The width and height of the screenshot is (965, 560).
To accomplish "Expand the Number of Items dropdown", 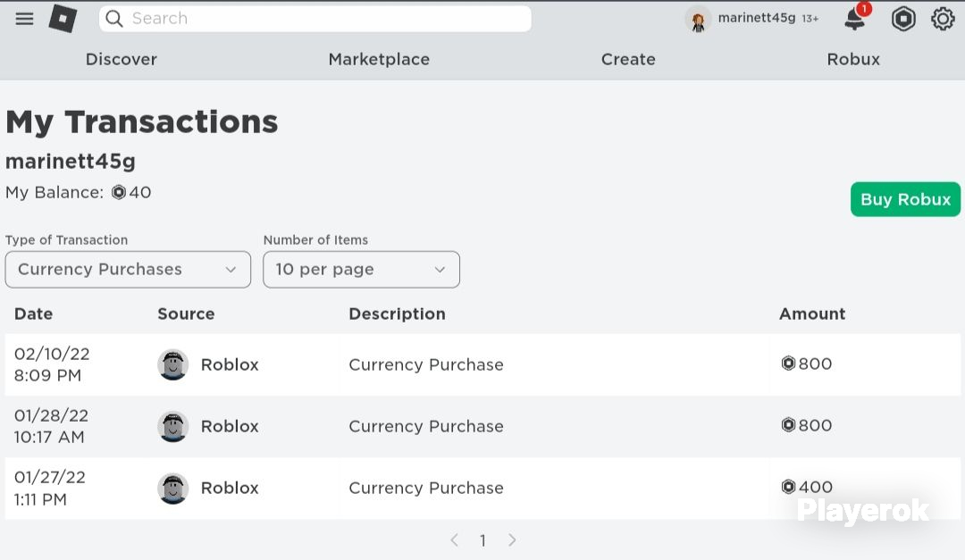I will [x=361, y=270].
